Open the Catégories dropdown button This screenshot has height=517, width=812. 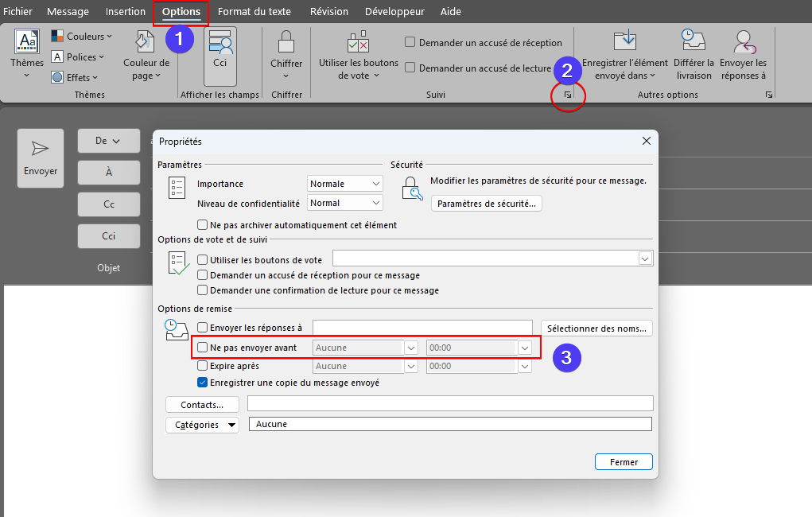203,425
